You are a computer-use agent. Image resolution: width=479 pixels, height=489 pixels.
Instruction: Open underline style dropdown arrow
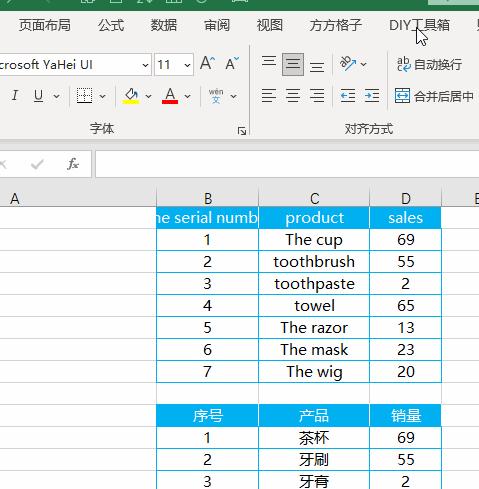tap(56, 96)
